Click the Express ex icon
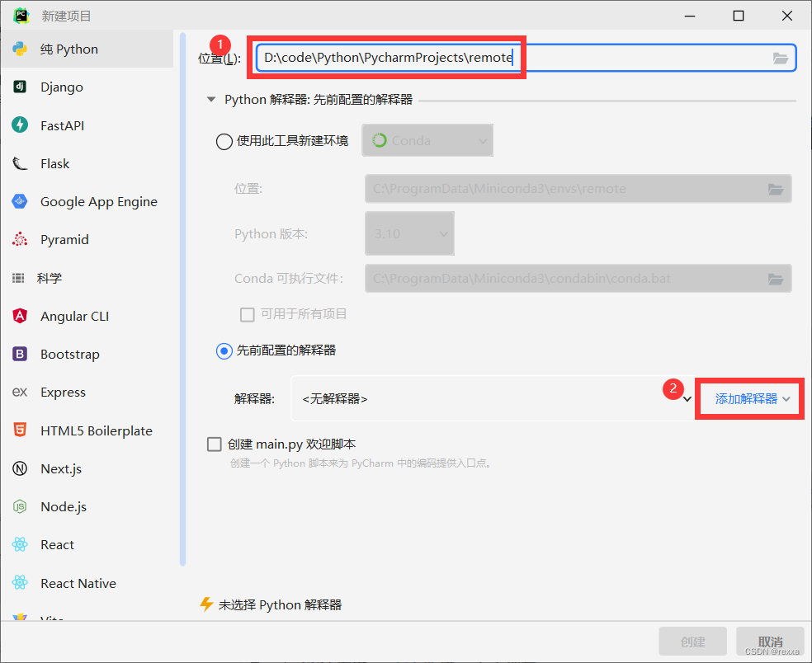This screenshot has height=663, width=812. coord(20,392)
